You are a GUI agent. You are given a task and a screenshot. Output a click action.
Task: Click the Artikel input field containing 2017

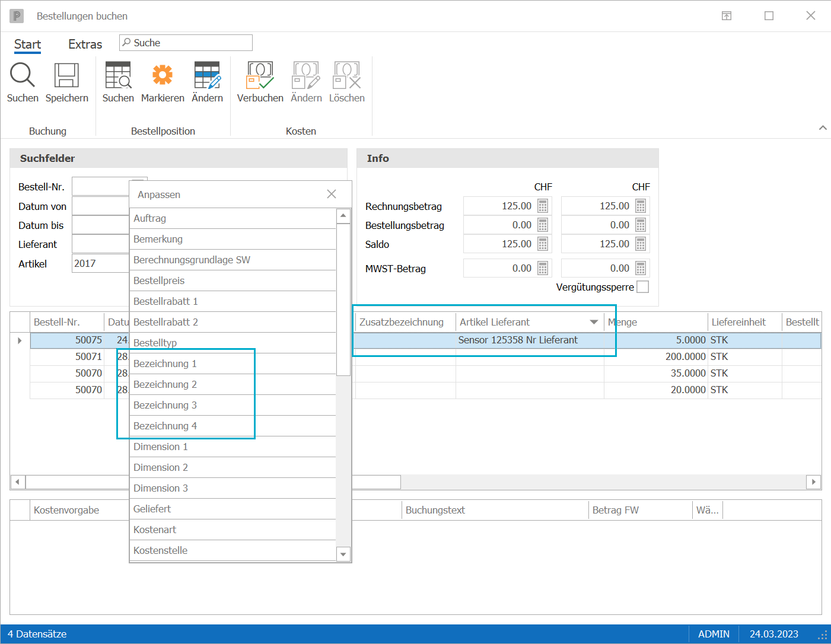tap(101, 263)
